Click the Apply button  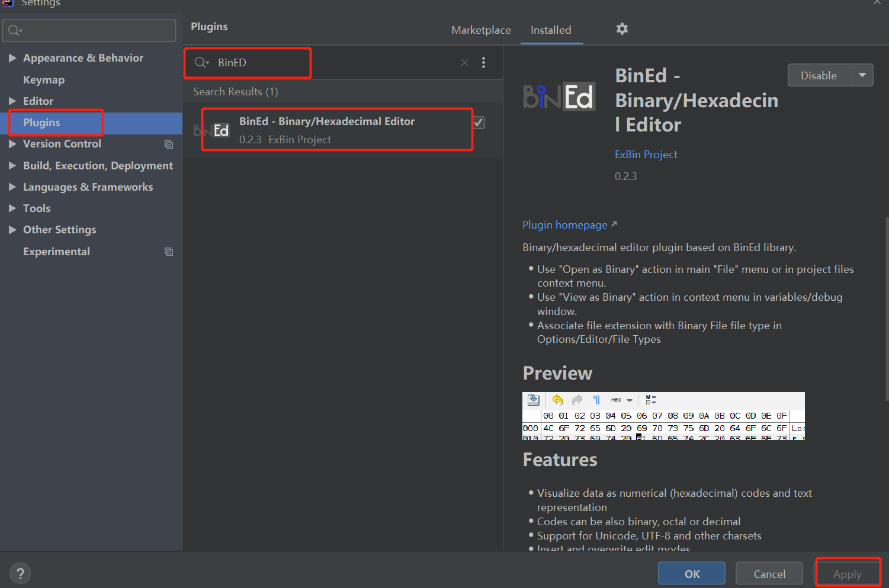[x=848, y=573]
